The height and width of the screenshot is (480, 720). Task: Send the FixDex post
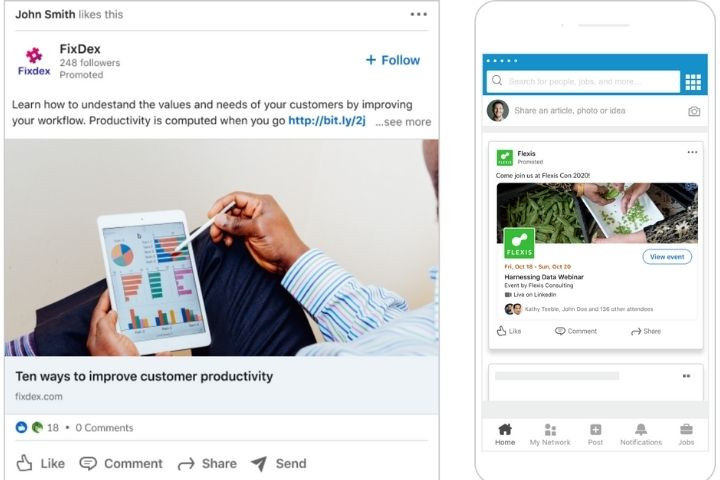point(278,463)
